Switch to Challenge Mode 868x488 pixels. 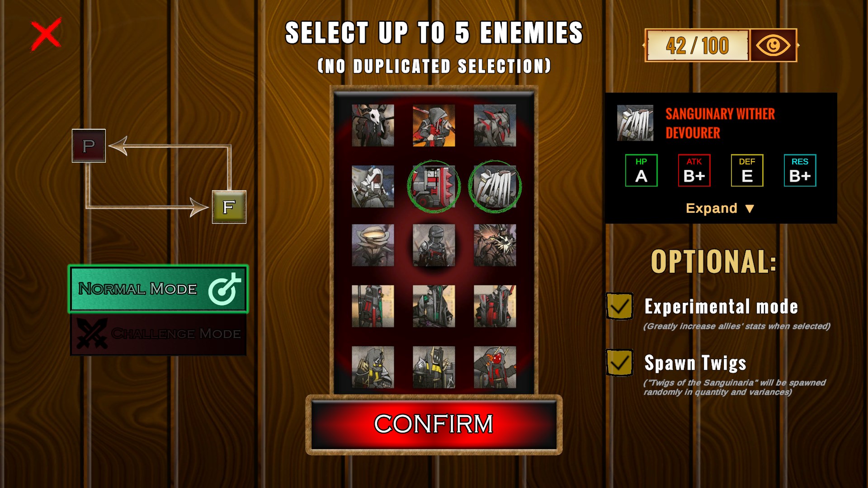coord(158,334)
